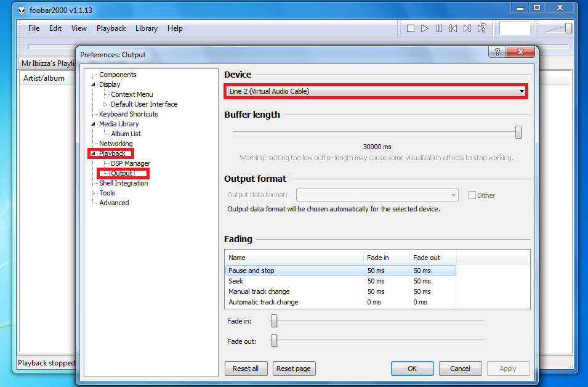Click the Pause toolbar icon
The width and height of the screenshot is (588, 387).
(439, 28)
